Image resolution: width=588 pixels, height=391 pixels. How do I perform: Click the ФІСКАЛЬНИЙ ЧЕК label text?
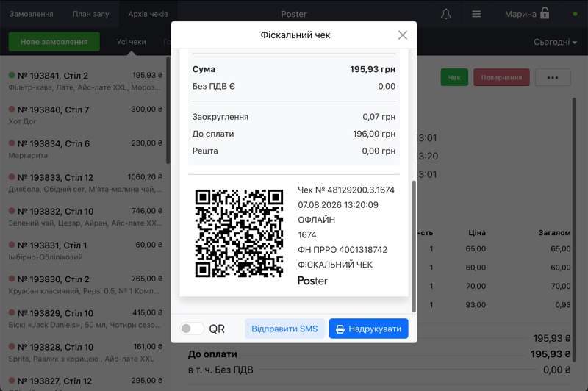[x=335, y=265]
